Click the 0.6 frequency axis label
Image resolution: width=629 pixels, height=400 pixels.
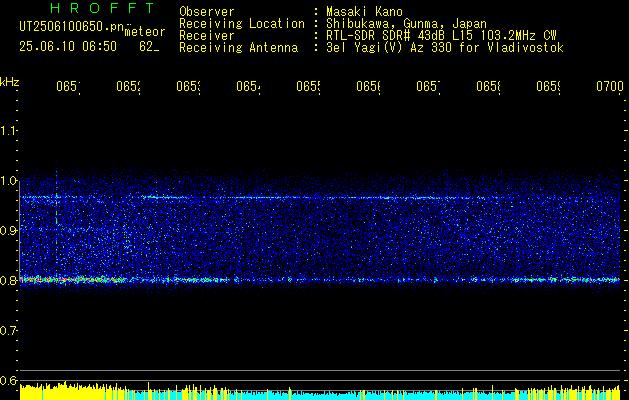[x=8, y=380]
